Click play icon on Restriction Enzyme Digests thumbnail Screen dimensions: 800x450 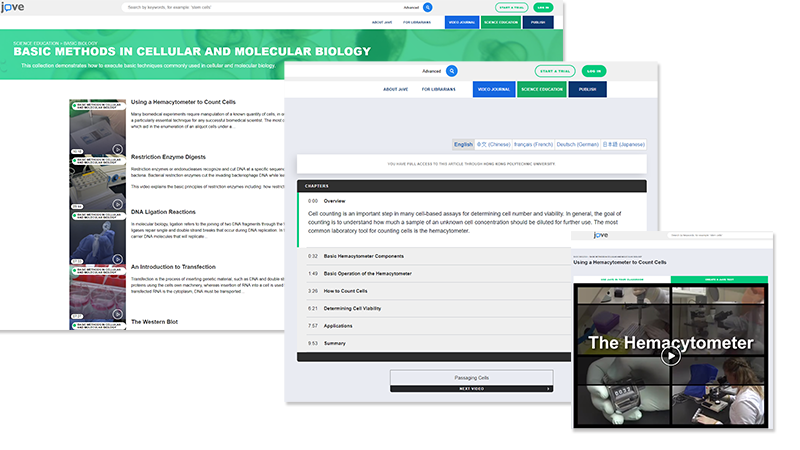click(x=117, y=204)
